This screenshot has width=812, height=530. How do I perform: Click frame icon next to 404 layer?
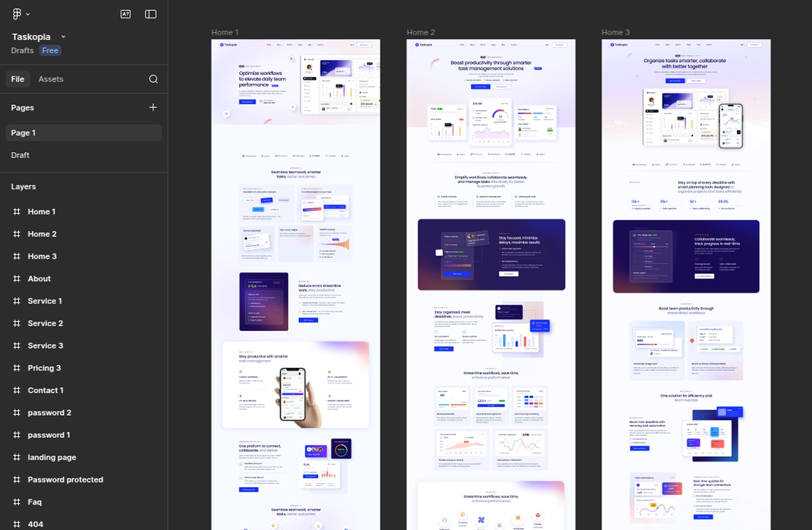tap(17, 524)
